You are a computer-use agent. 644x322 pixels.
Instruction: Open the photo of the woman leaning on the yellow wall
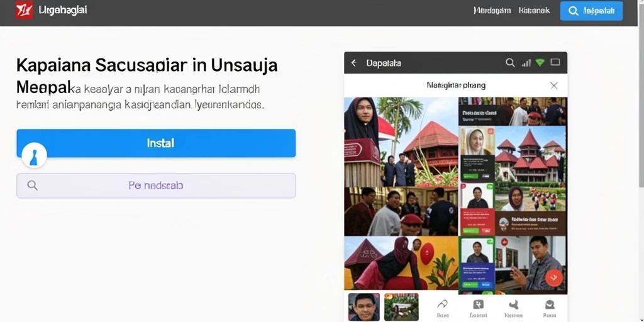[401, 263]
